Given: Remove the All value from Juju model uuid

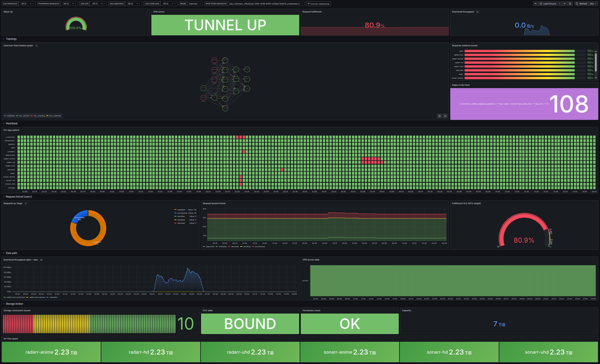Looking at the screenshot, I should pyautogui.click(x=167, y=4).
